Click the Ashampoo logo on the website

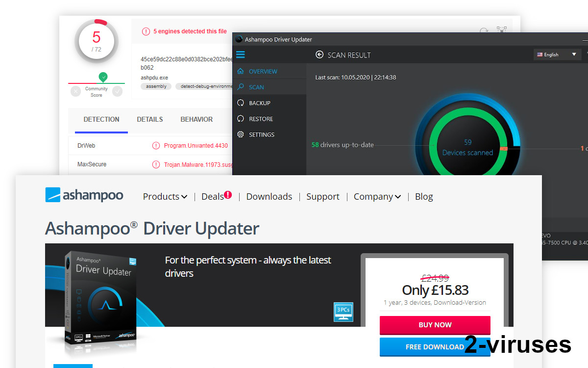[84, 195]
